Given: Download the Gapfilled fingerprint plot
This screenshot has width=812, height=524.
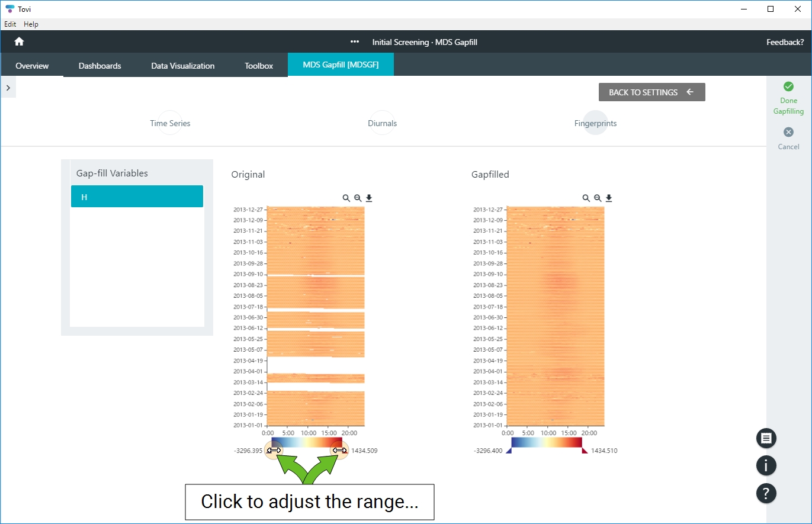Looking at the screenshot, I should click(609, 198).
